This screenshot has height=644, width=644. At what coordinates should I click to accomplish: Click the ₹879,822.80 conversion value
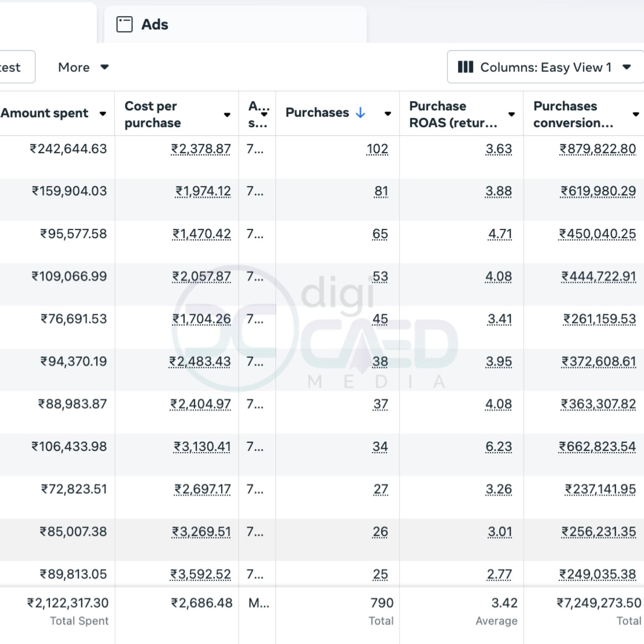[597, 149]
